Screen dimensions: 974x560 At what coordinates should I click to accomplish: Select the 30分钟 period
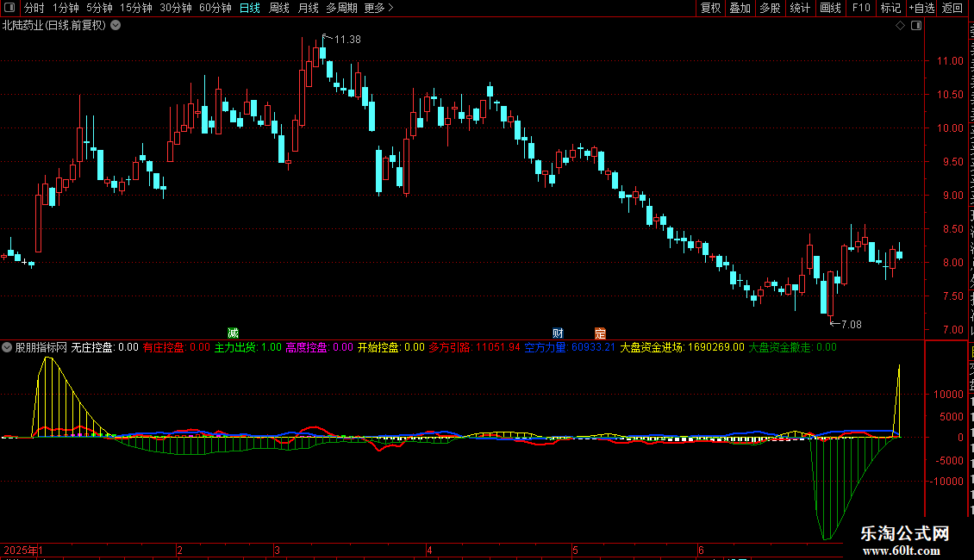(x=175, y=8)
